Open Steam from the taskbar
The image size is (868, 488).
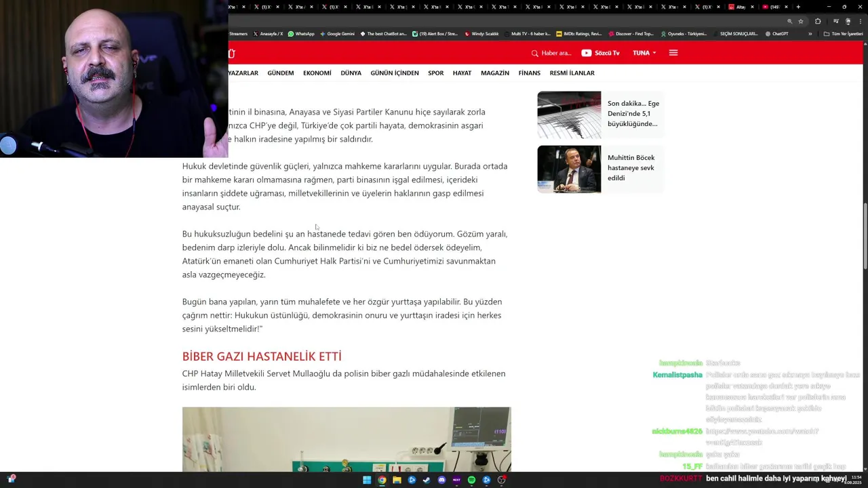(427, 480)
